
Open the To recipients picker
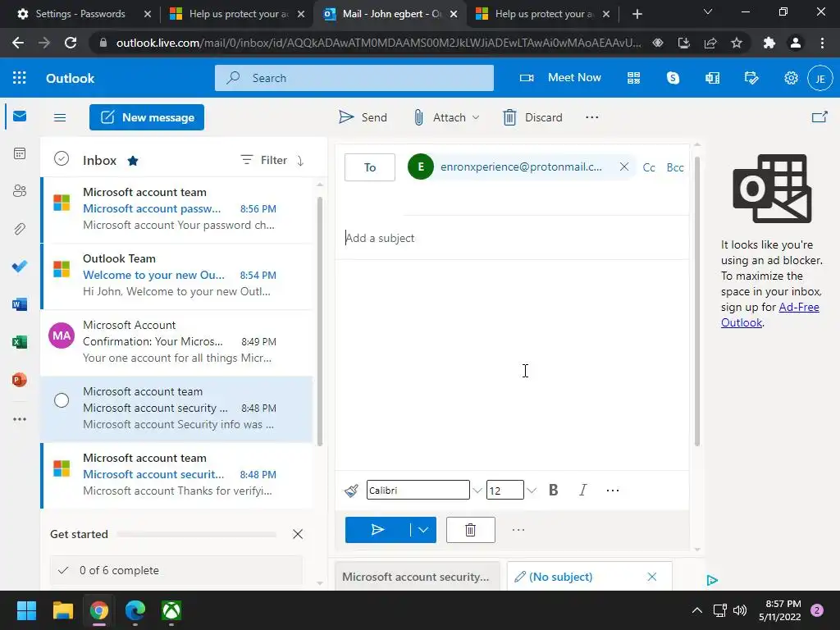pos(370,167)
